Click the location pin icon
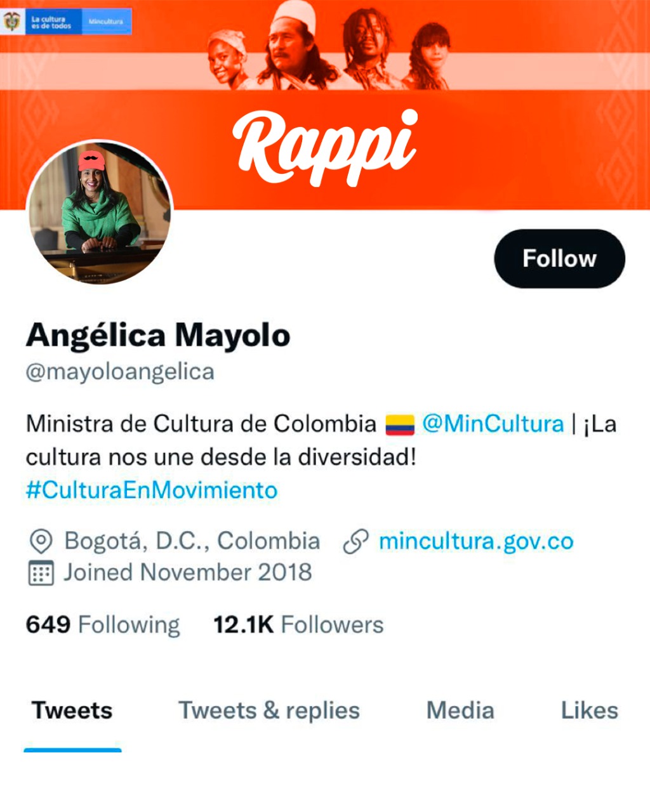This screenshot has height=812, width=650. (x=41, y=542)
